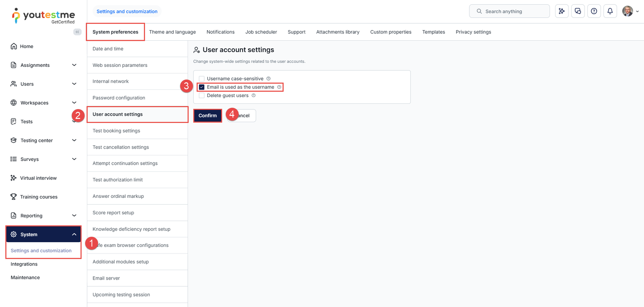Open the Privacy settings tab
Screen dimensions: 644x307
(473, 32)
